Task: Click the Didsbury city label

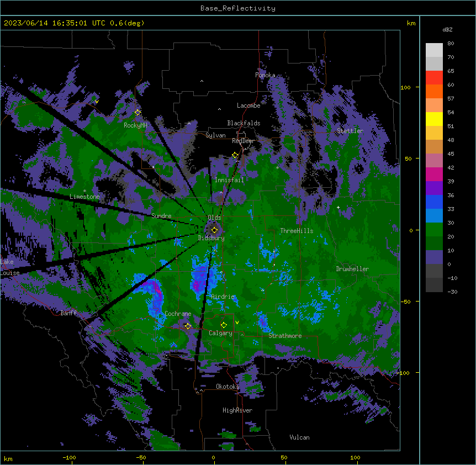Action: pos(211,238)
